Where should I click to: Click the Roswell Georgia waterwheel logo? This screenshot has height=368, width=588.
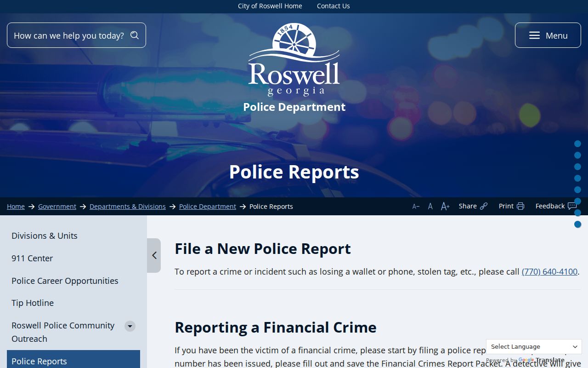[294, 60]
